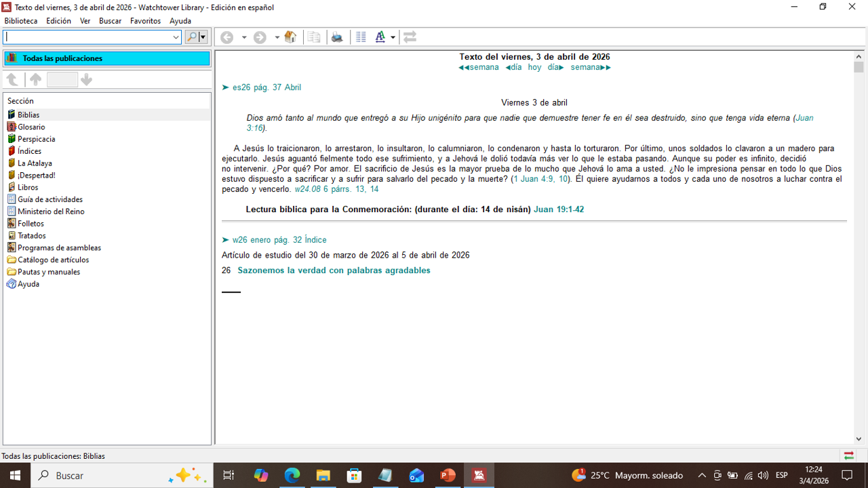Expand the search box history dropdown
The height and width of the screenshot is (488, 868).
176,37
